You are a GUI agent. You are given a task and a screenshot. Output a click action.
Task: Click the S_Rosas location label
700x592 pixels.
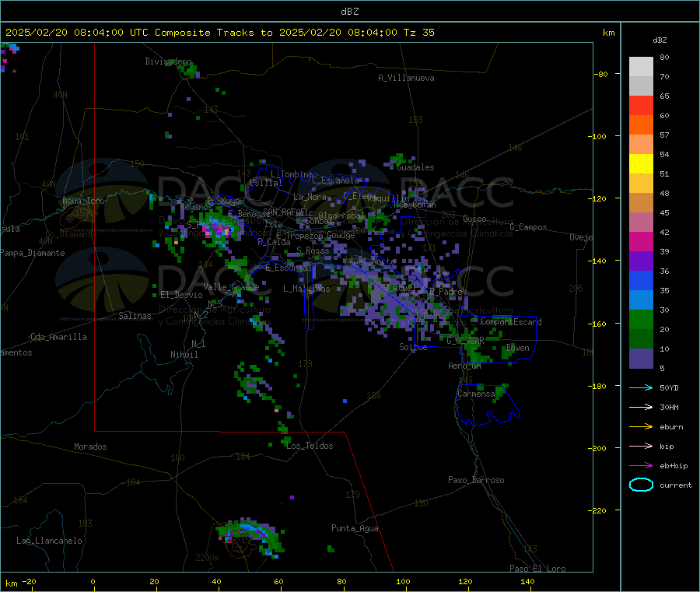pos(313,250)
